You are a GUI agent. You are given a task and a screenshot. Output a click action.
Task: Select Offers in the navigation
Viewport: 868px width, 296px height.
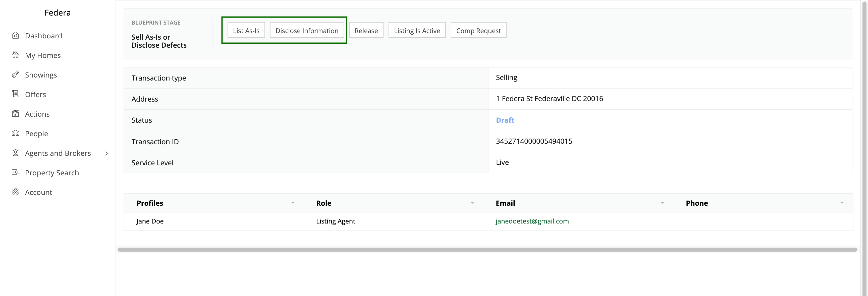35,94
